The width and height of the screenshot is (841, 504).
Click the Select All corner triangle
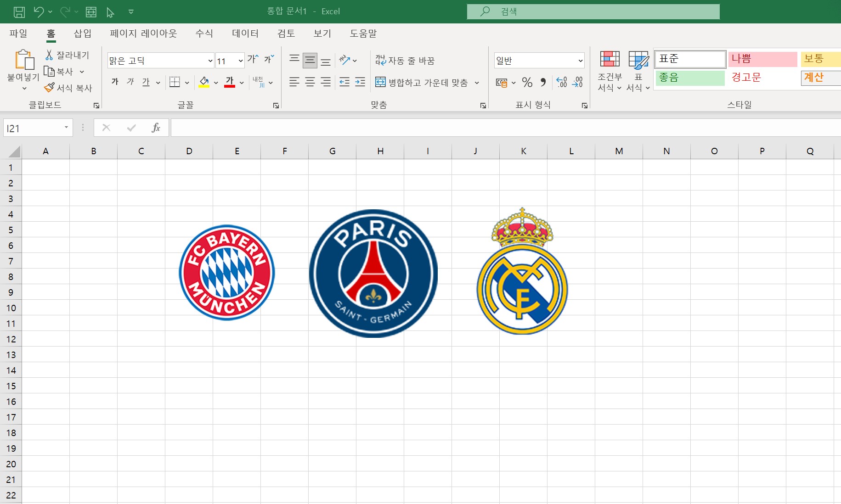tap(14, 151)
